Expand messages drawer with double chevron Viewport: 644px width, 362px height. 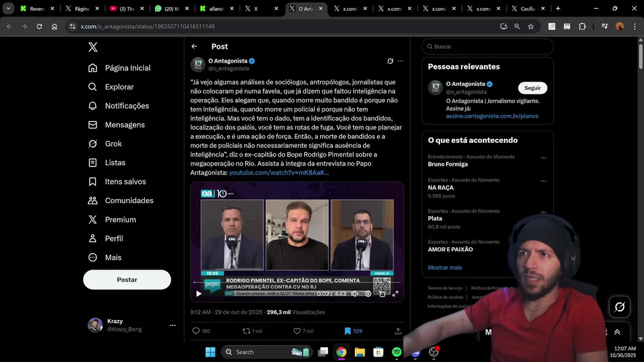617,332
